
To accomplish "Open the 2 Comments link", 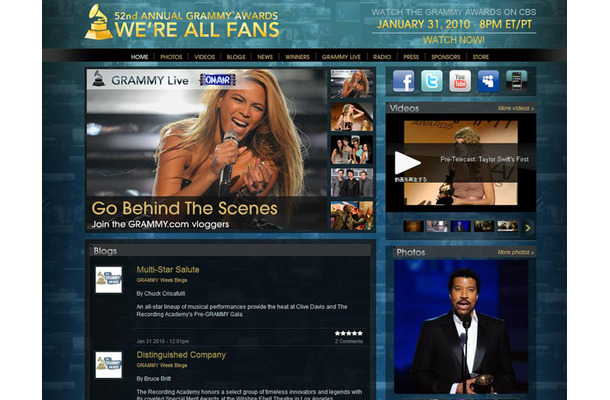I will 349,342.
